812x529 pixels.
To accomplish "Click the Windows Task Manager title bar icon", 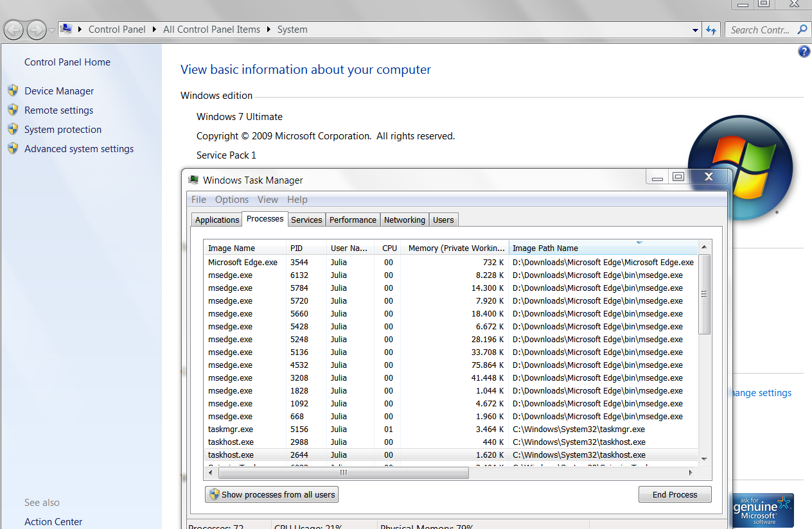I will (x=193, y=180).
